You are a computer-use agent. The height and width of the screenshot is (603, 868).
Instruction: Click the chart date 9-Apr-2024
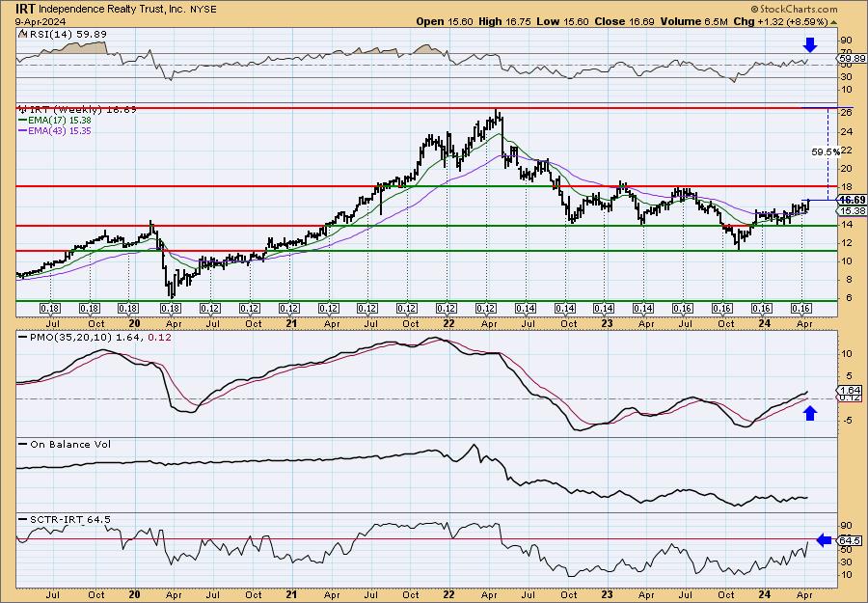pyautogui.click(x=41, y=21)
